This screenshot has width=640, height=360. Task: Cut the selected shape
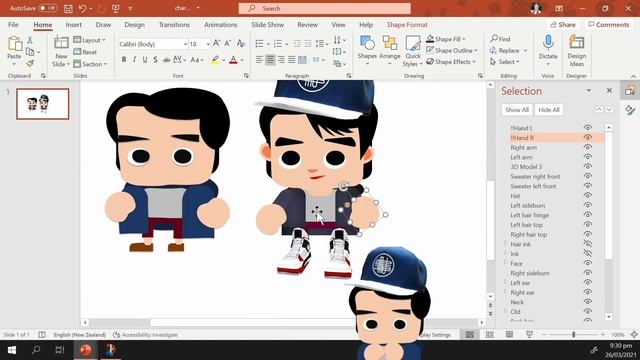coord(30,40)
